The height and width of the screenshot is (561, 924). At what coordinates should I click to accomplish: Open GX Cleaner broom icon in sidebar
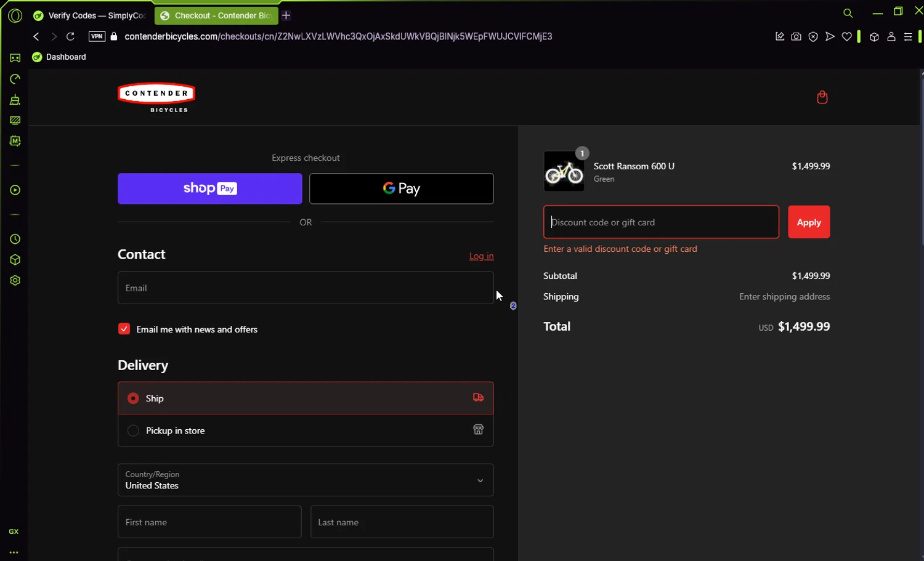(x=15, y=100)
